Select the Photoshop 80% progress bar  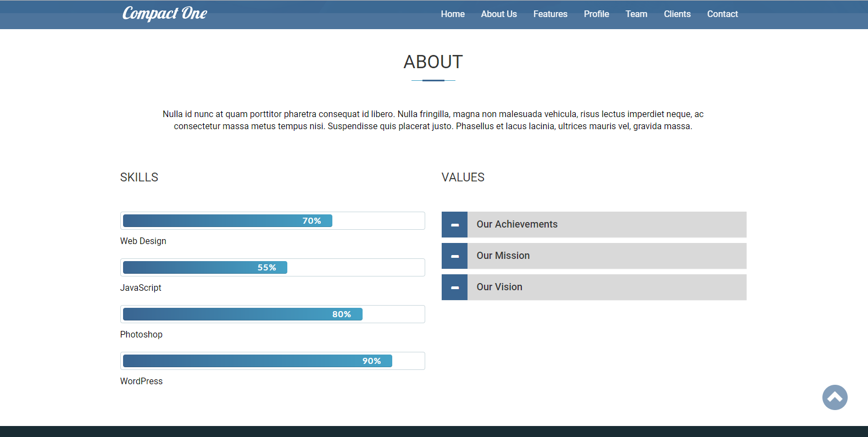[242, 314]
